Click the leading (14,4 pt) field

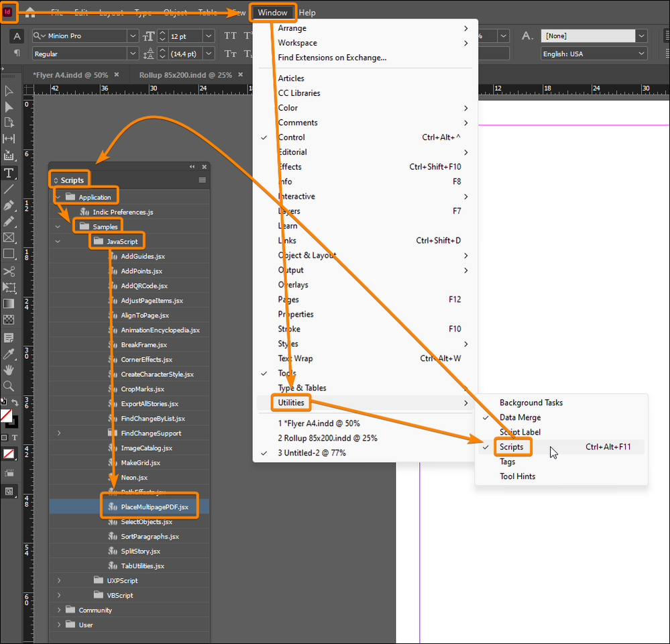point(186,54)
